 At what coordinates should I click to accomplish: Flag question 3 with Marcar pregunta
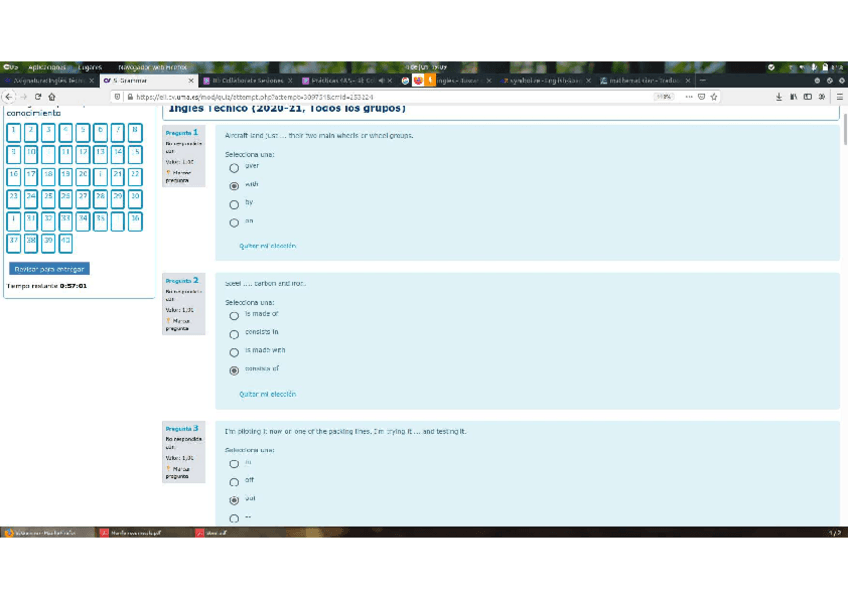coord(178,472)
